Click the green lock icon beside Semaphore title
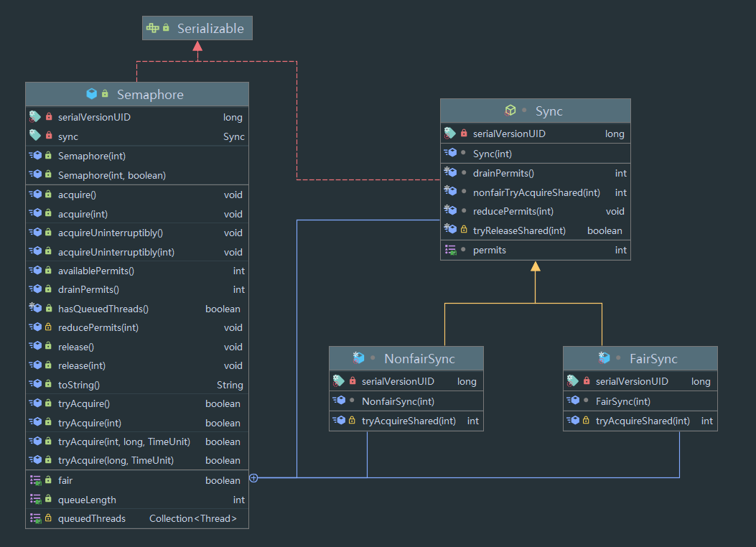756x547 pixels. [x=105, y=94]
